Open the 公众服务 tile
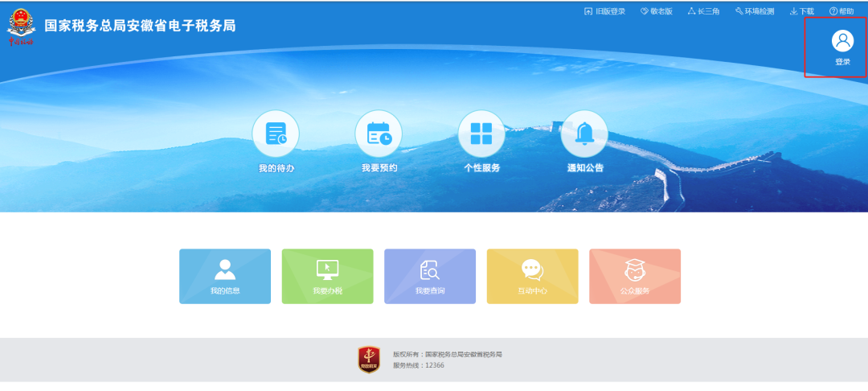 [x=634, y=277]
